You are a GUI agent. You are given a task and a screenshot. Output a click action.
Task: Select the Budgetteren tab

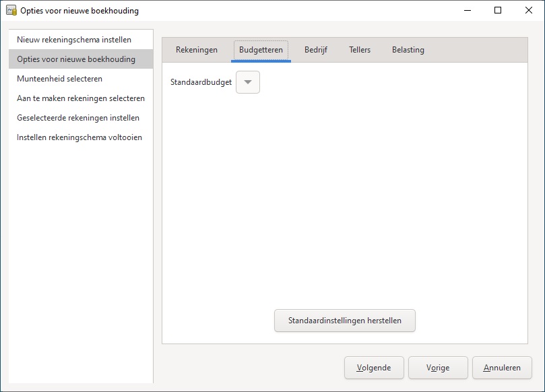tap(261, 50)
